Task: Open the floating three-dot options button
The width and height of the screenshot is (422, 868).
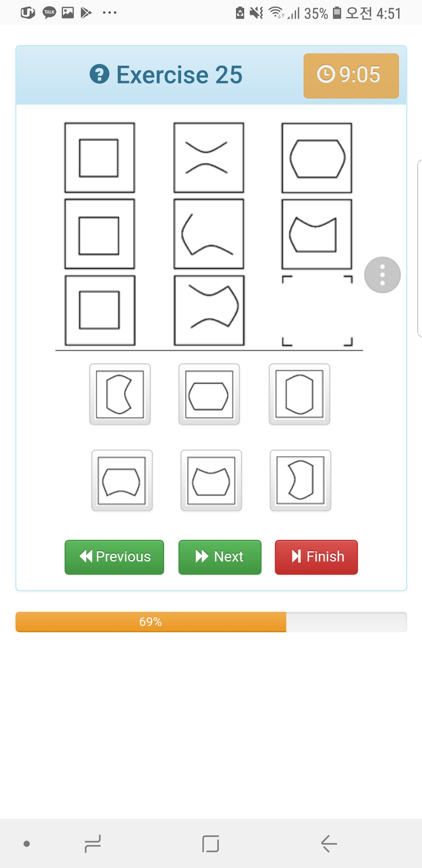Action: click(x=382, y=275)
